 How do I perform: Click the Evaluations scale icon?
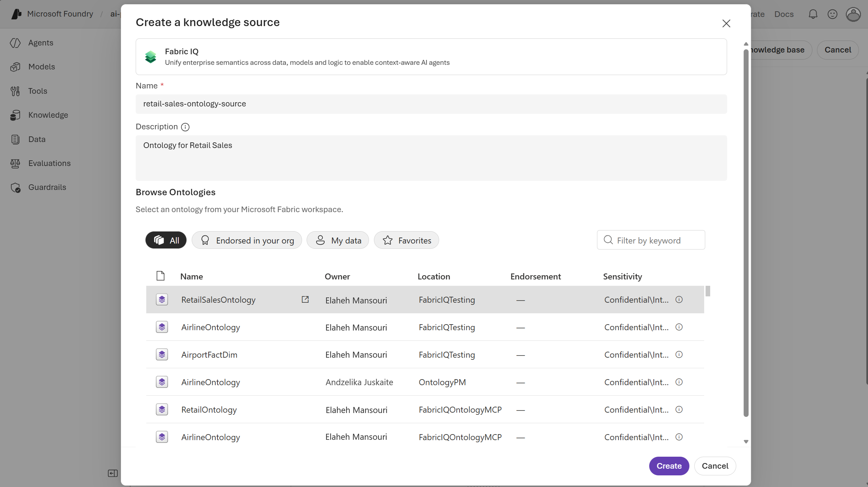pos(15,163)
